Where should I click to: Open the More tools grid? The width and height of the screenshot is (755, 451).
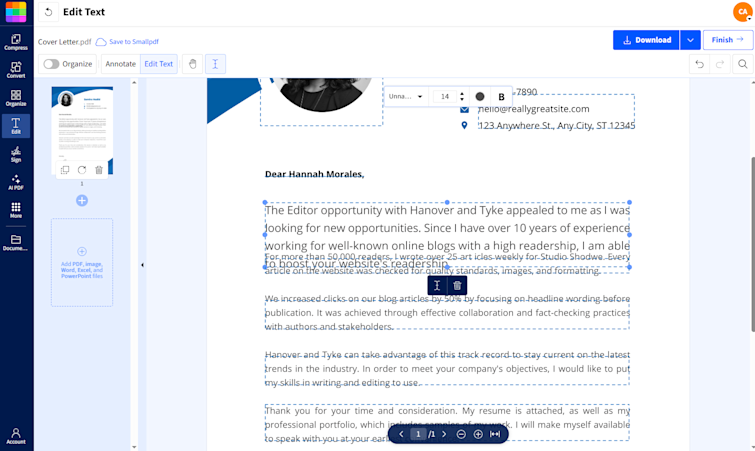pyautogui.click(x=16, y=210)
